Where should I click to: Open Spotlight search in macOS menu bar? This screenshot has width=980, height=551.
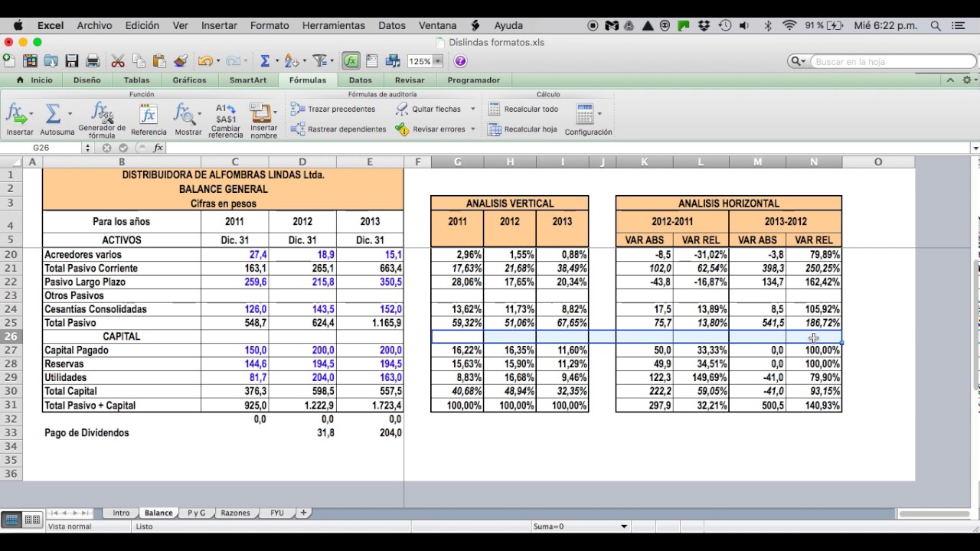936,25
